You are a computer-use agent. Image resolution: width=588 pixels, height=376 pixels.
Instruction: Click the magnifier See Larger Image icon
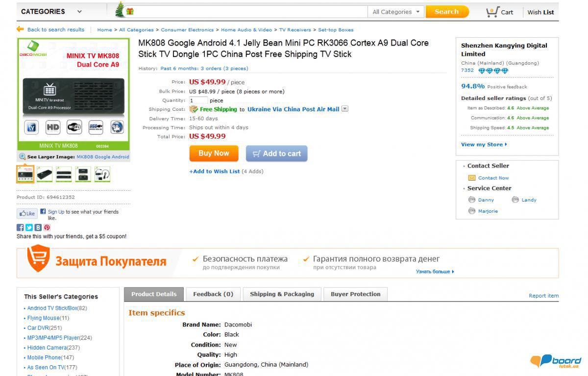pos(22,157)
